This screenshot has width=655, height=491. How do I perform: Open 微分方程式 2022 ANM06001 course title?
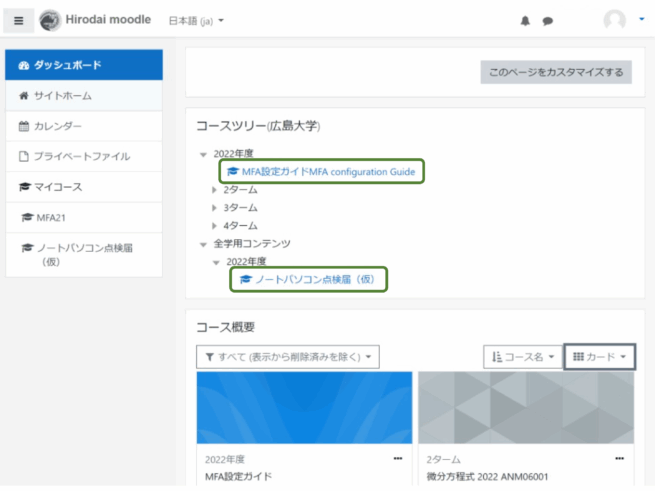(x=487, y=476)
